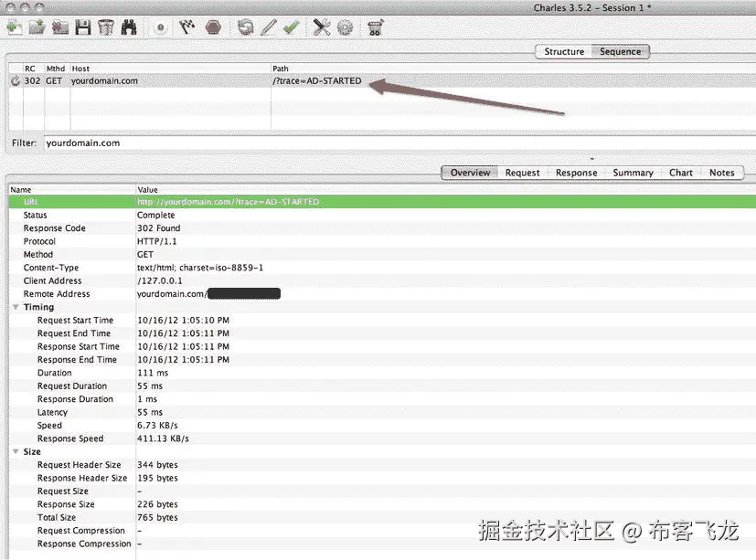Switch to the Structure view
The image size is (756, 560).
[564, 51]
